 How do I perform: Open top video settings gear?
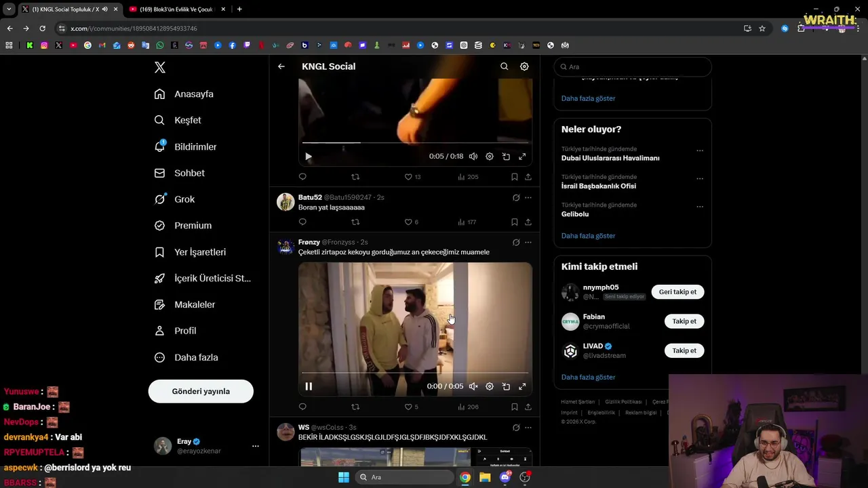click(490, 157)
